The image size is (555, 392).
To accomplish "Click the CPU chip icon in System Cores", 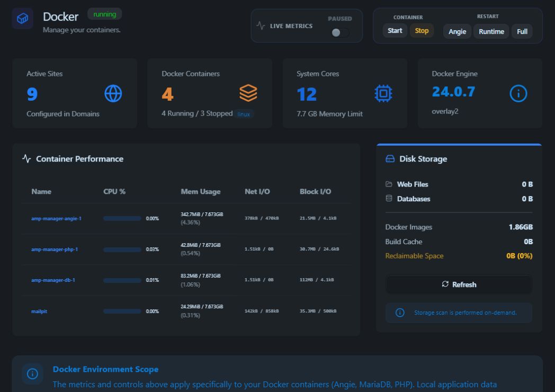I will pyautogui.click(x=383, y=93).
